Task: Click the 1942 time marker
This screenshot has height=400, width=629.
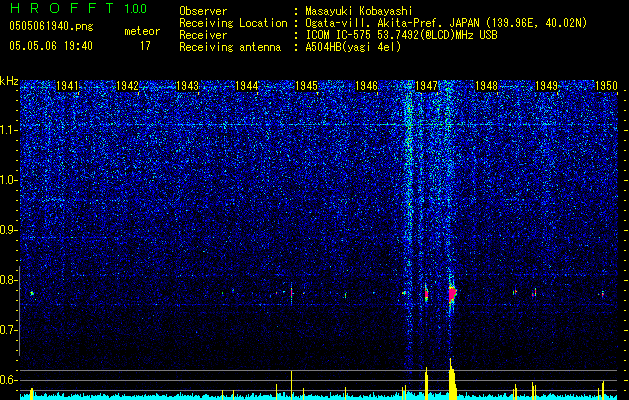Action: 127,85
